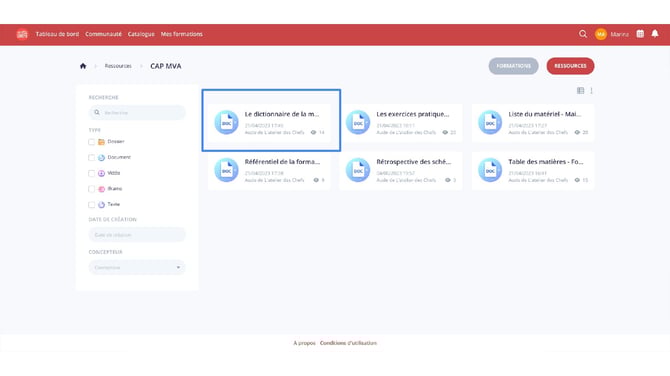Tick the Dossier type checkbox
This screenshot has width=670, height=376.
tap(91, 142)
